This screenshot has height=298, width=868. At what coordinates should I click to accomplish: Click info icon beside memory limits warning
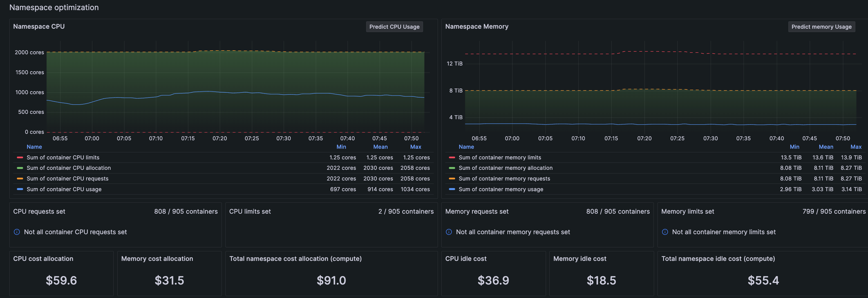[665, 232]
